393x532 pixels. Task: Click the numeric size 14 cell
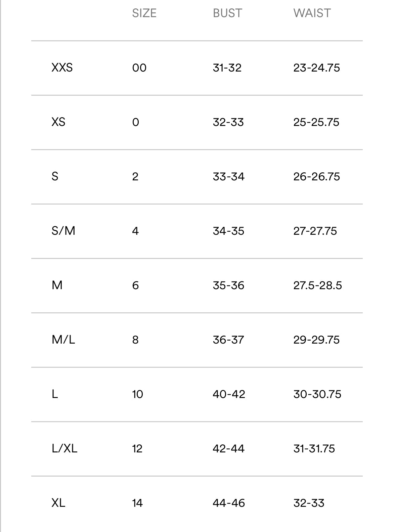(137, 503)
